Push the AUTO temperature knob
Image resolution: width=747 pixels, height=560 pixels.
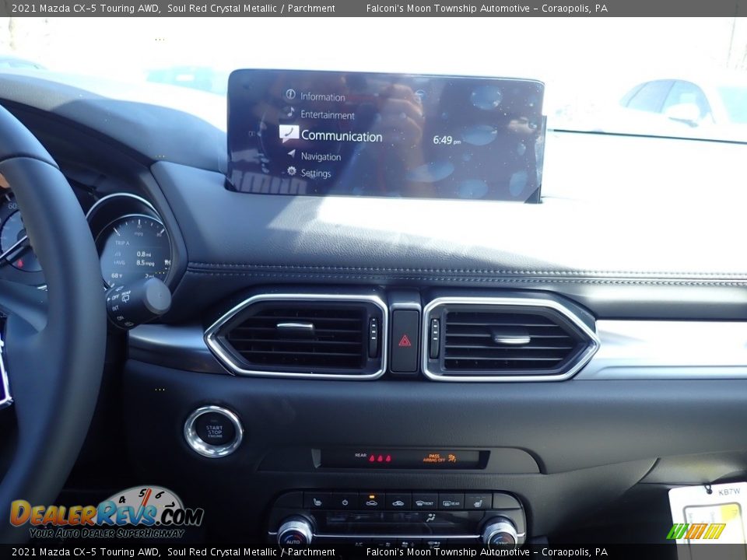(295, 534)
